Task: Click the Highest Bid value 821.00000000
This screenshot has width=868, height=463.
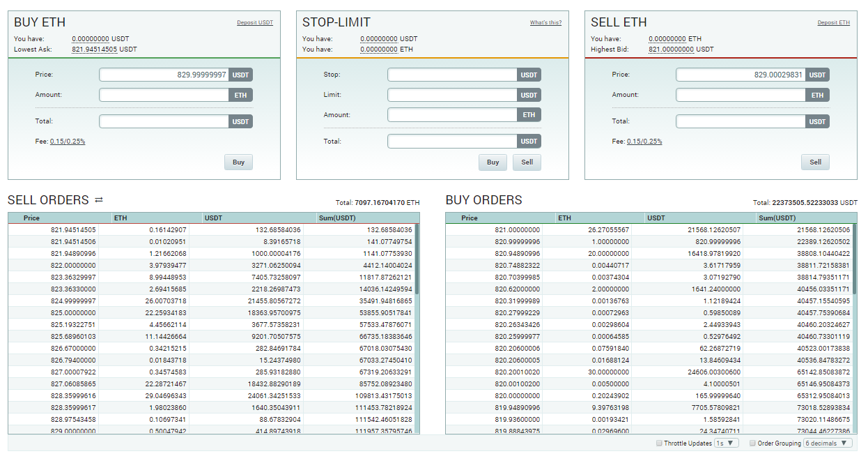Action: tap(671, 50)
